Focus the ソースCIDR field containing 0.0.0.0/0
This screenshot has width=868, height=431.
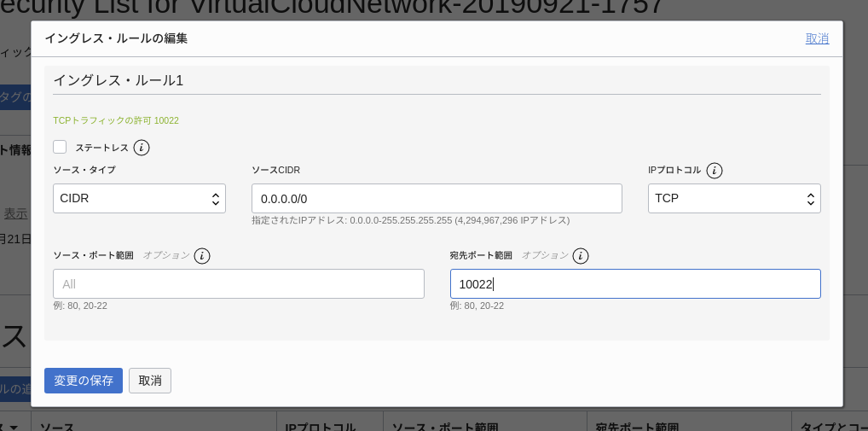tap(436, 199)
